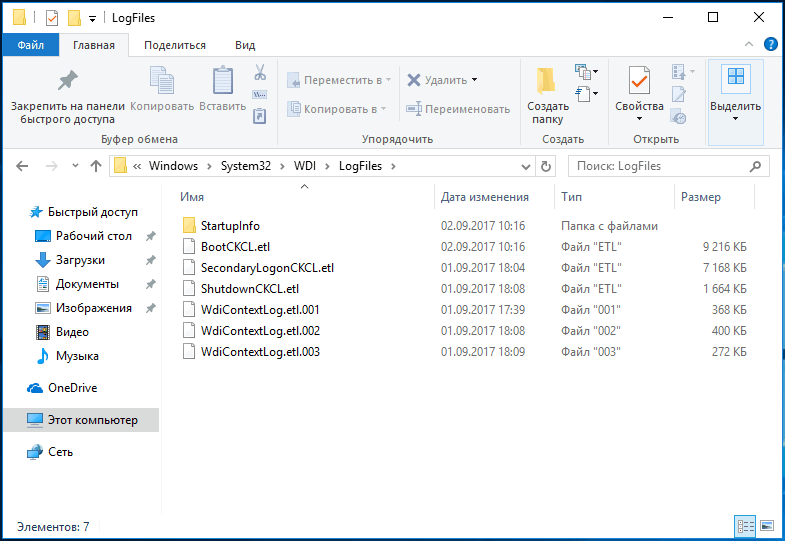Open Customize Quick Access Toolbar dropdown
785x541 pixels.
point(92,19)
